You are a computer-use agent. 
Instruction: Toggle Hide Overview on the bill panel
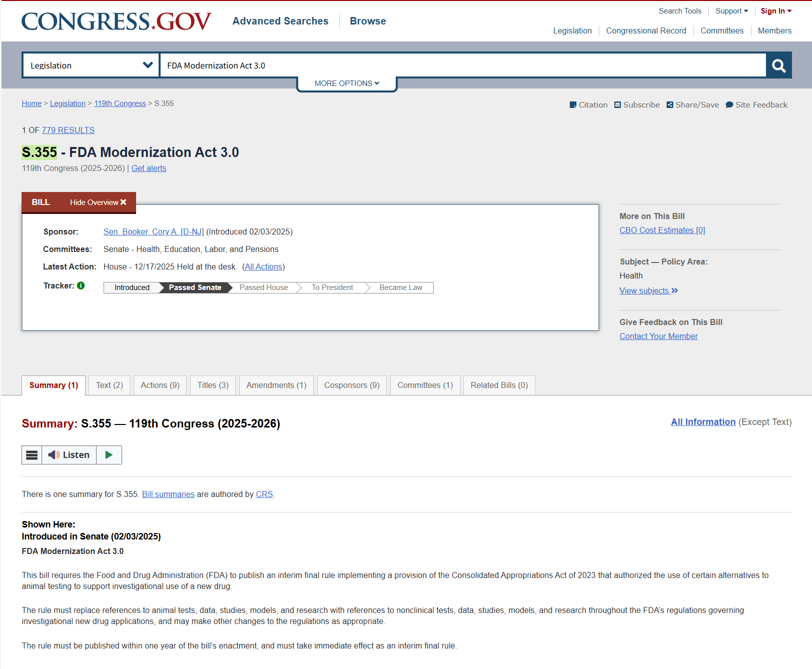click(x=97, y=202)
